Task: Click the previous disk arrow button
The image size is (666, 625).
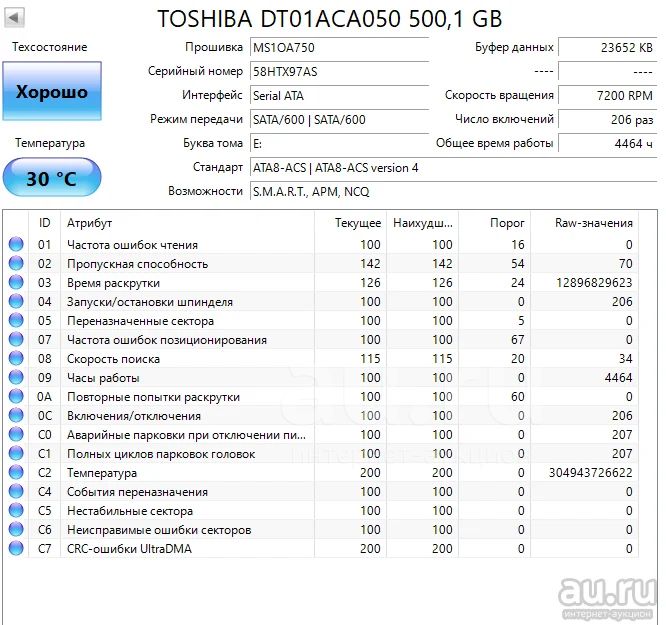Action: (15, 18)
